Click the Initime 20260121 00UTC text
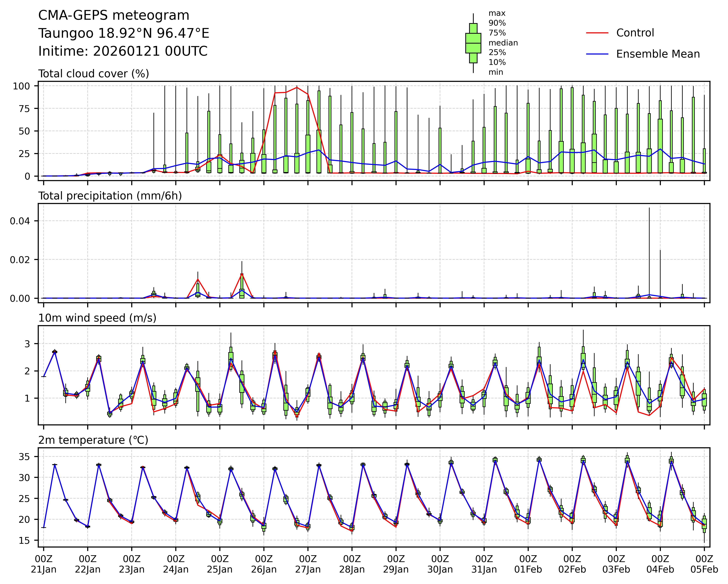The width and height of the screenshot is (728, 584). tap(123, 51)
